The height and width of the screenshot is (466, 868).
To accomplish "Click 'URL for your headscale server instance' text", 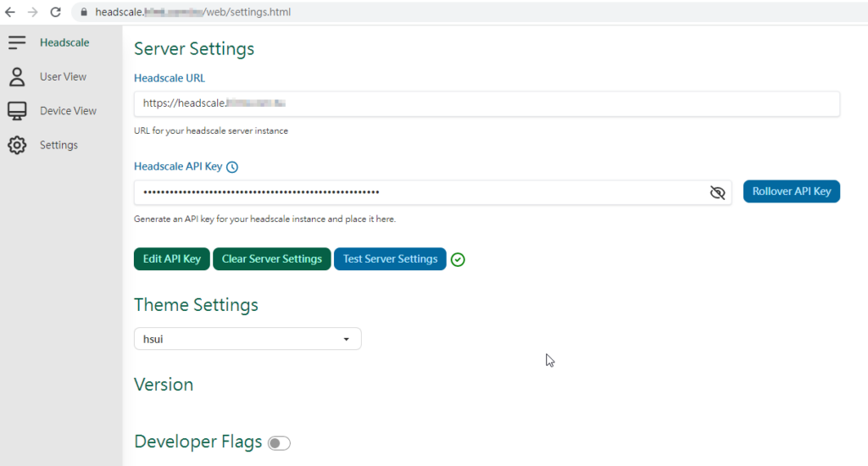I will coord(211,131).
